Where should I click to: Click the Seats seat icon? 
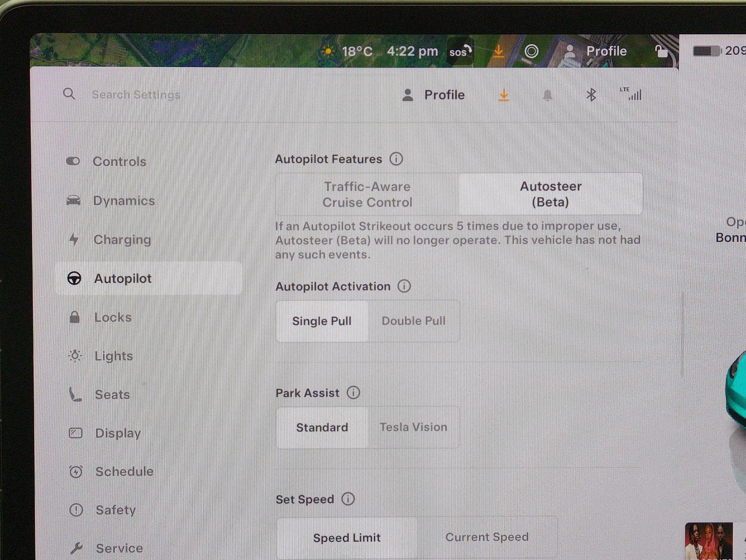pos(75,395)
